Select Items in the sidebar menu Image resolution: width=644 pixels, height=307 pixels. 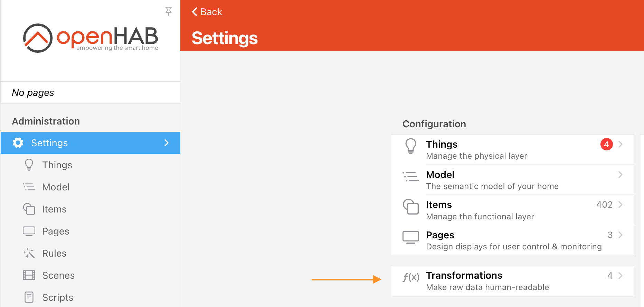[x=54, y=209]
